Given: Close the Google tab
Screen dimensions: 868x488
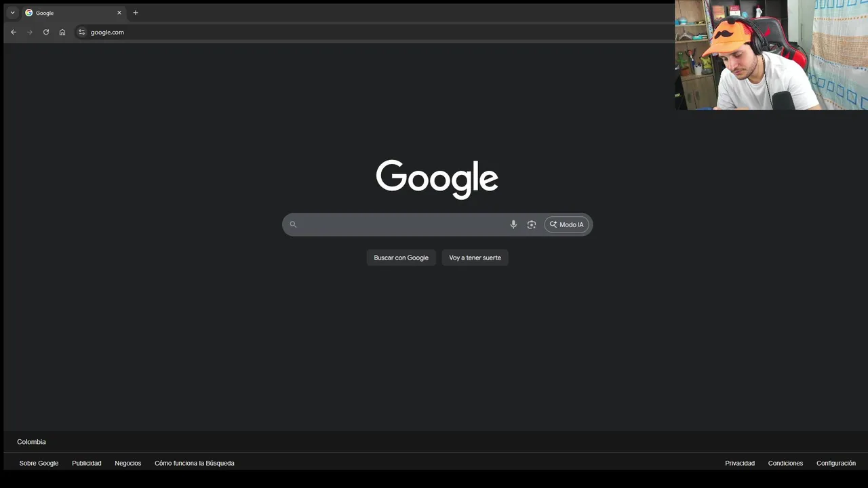Looking at the screenshot, I should click(x=119, y=13).
